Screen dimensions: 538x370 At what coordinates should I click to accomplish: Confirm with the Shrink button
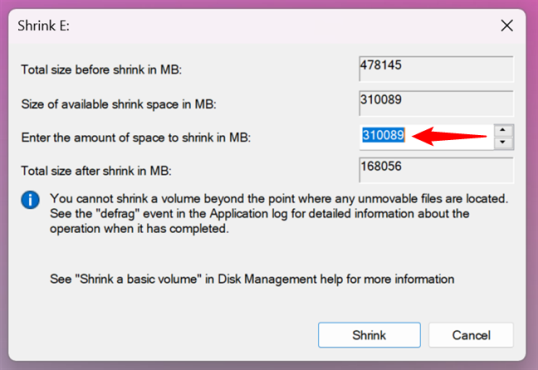369,335
